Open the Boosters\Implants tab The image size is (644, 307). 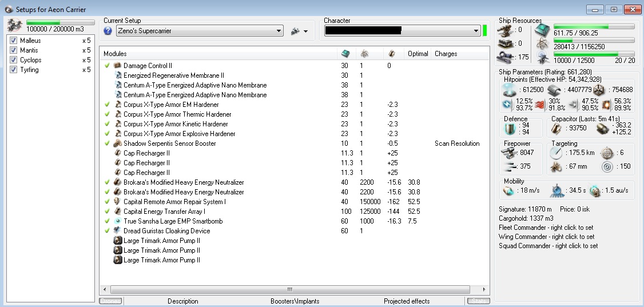[295, 301]
